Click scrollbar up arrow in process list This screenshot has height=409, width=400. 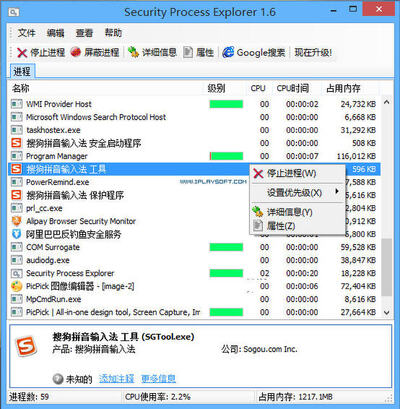pos(387,102)
